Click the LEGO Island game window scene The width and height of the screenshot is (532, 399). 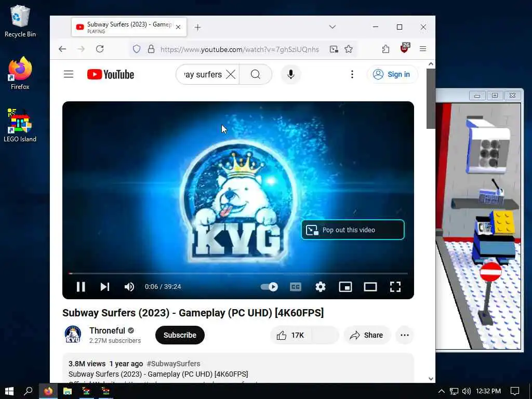click(x=478, y=226)
